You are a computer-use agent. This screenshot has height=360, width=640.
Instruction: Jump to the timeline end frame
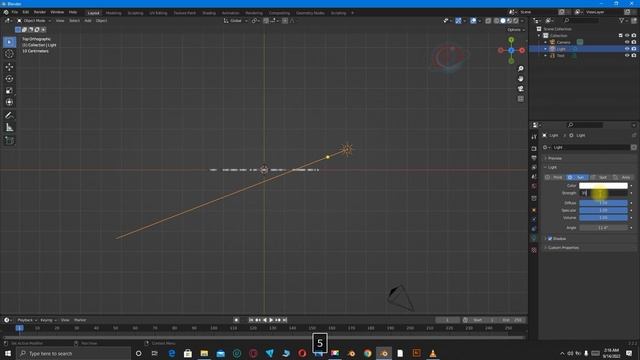(284, 320)
